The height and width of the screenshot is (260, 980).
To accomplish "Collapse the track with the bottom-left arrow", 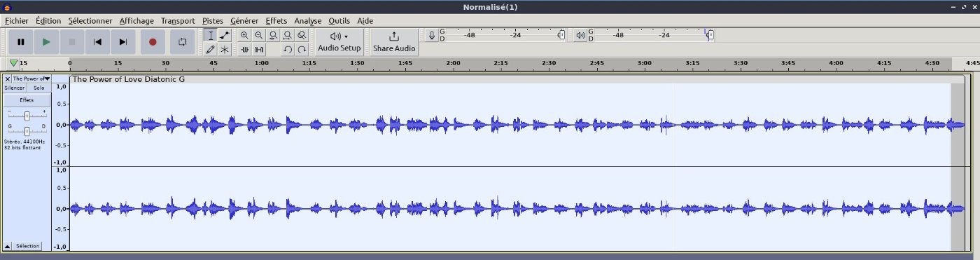I will tap(7, 247).
